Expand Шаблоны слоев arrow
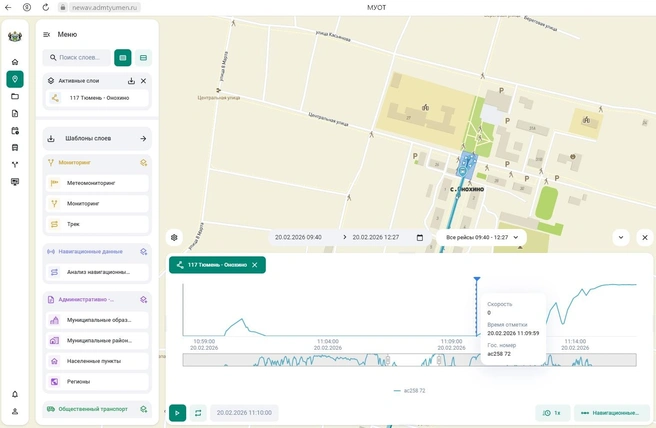Image resolution: width=656 pixels, height=428 pixels. [x=143, y=138]
